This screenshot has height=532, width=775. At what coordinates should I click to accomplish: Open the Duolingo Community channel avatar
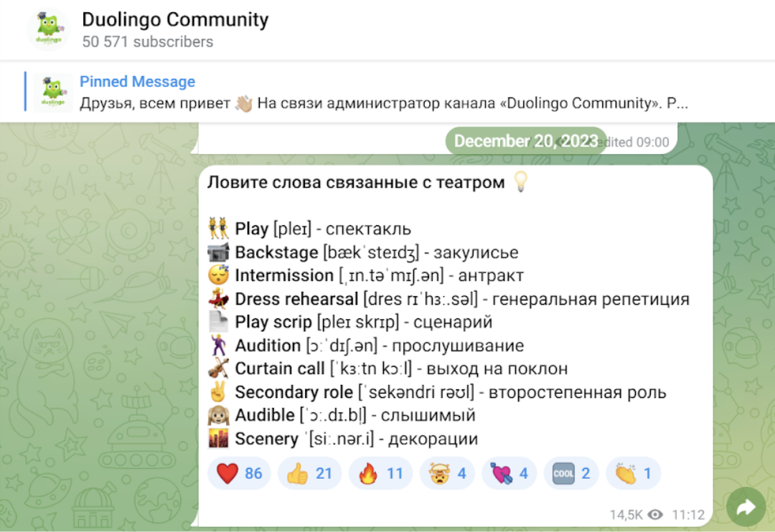[49, 30]
